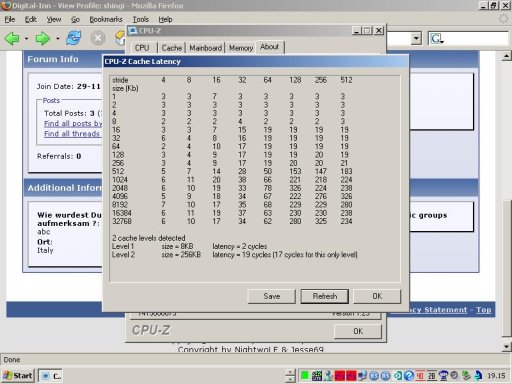
Task: Open 'Find all threads' link
Action: (x=72, y=134)
